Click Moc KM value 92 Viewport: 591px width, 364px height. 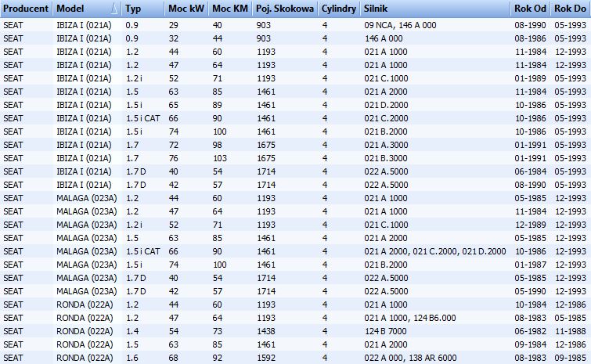click(x=218, y=358)
